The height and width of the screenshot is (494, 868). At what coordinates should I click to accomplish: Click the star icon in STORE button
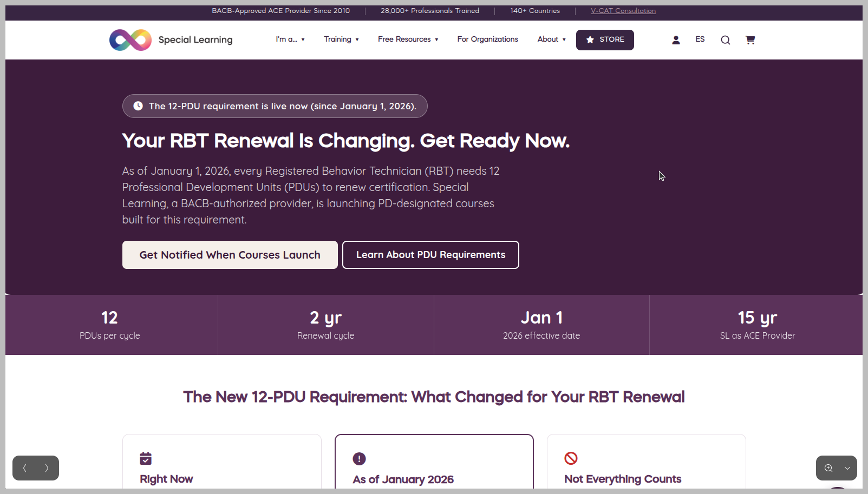590,39
